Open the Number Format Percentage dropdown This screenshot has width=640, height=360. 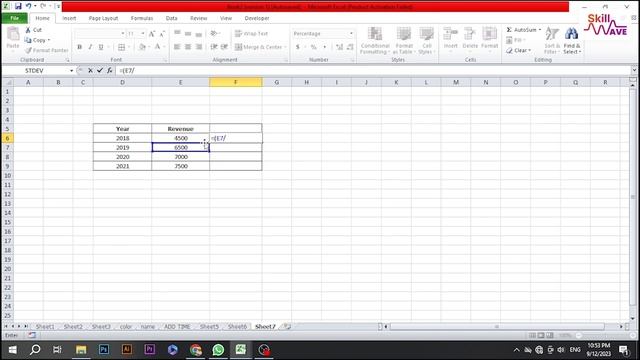[351, 33]
